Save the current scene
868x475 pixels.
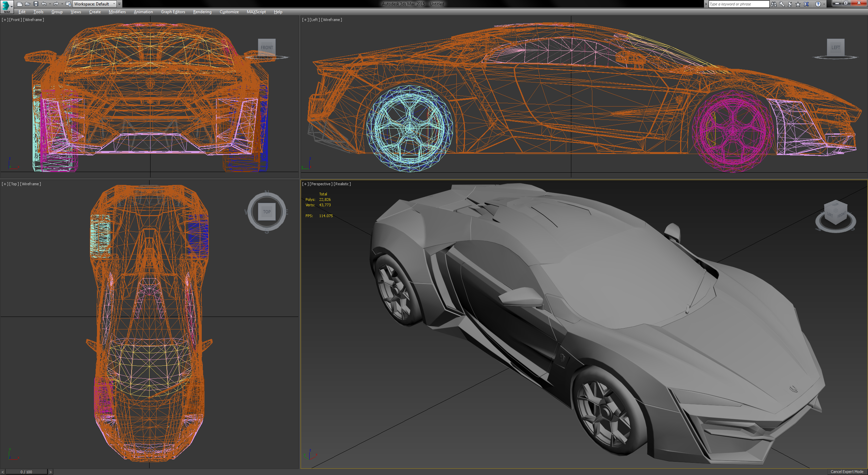click(x=36, y=4)
